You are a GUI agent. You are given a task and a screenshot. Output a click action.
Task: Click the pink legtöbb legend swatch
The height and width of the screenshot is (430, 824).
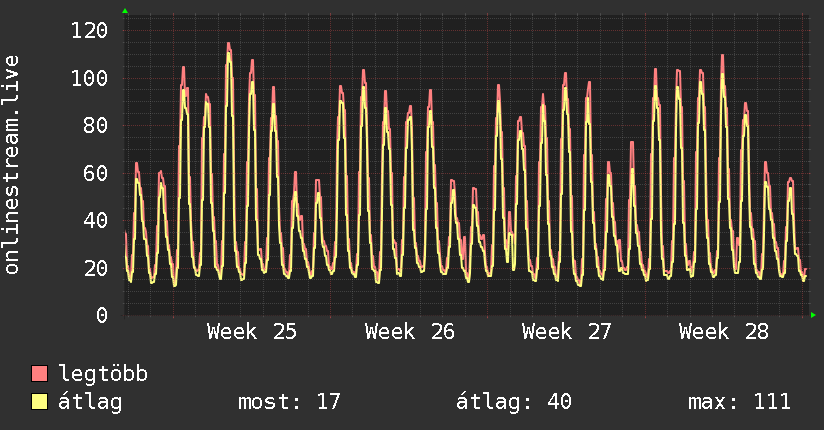click(39, 373)
